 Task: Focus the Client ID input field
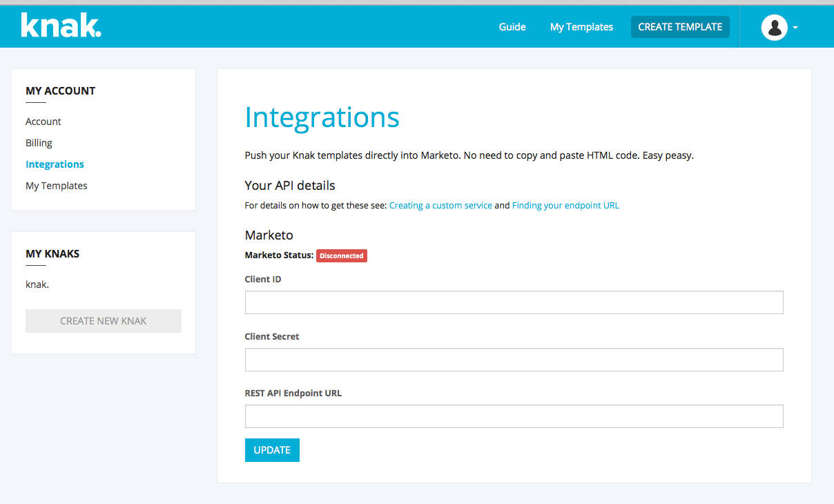pos(514,302)
